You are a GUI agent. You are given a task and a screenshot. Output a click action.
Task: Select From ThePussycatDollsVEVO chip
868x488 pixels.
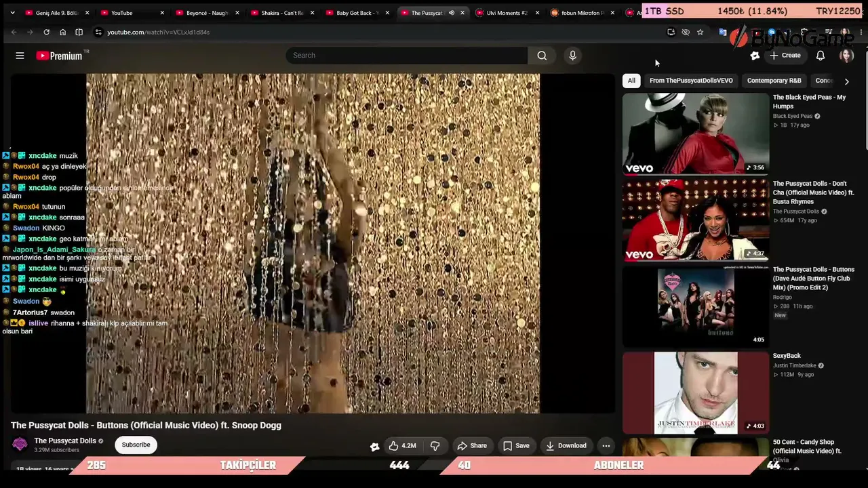(x=691, y=81)
